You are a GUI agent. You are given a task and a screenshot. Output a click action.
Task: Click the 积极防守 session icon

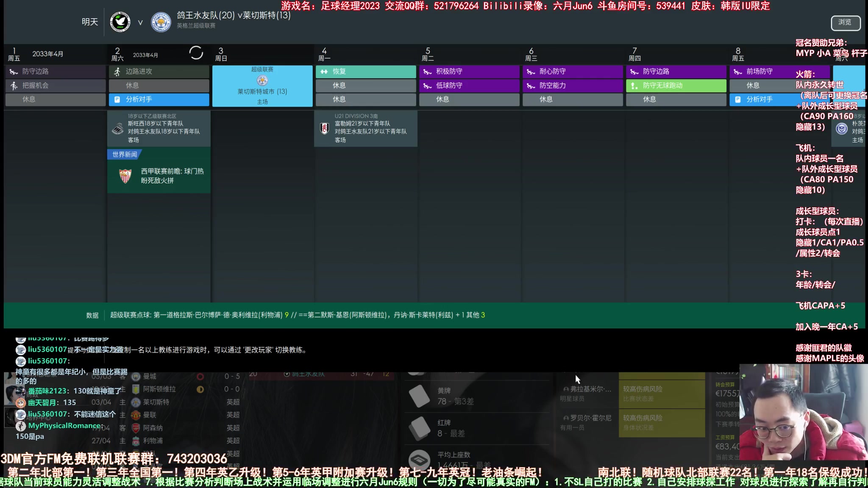point(427,72)
